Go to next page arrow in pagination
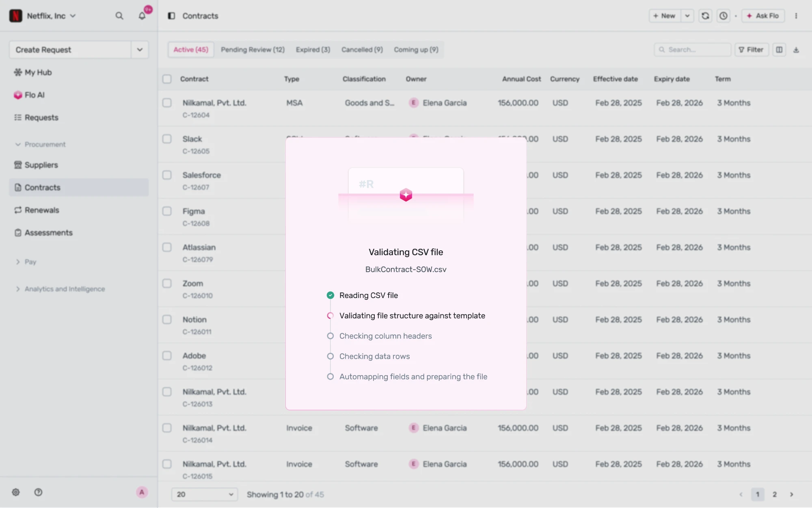812x508 pixels. 791,494
